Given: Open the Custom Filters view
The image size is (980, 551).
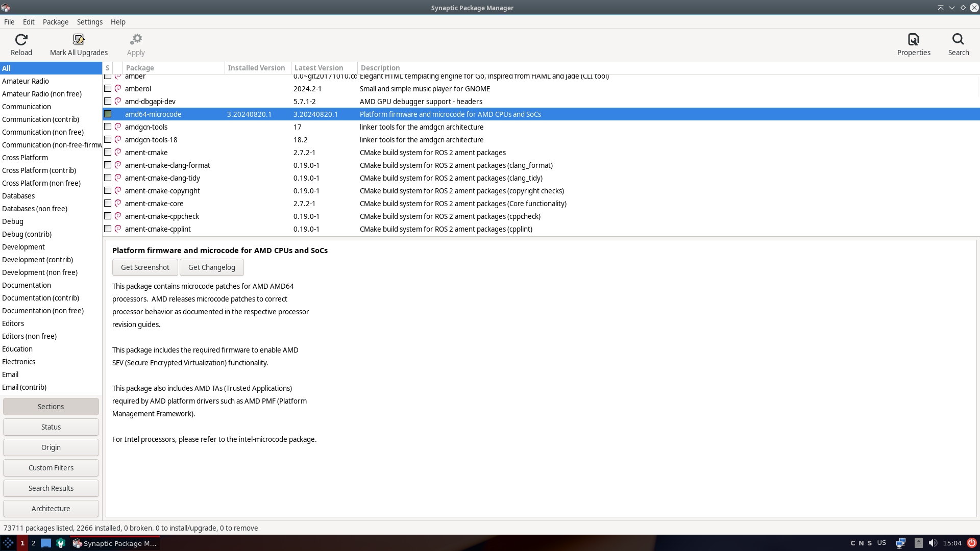Looking at the screenshot, I should [x=51, y=468].
